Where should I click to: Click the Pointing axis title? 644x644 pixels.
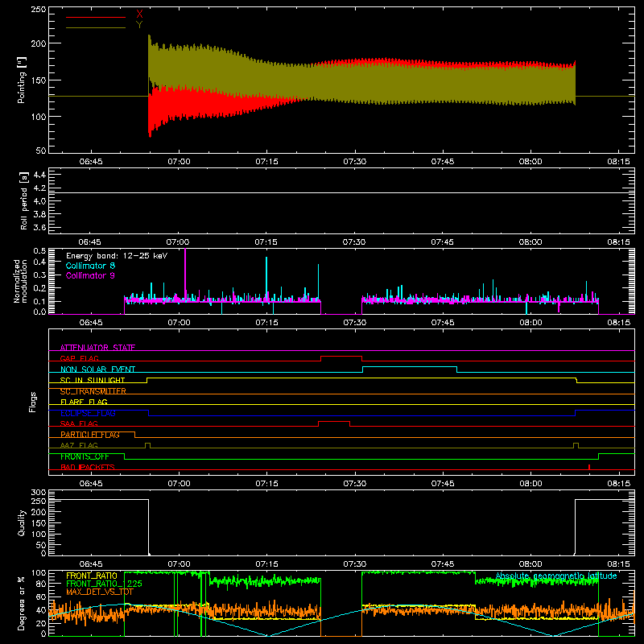click(22, 80)
